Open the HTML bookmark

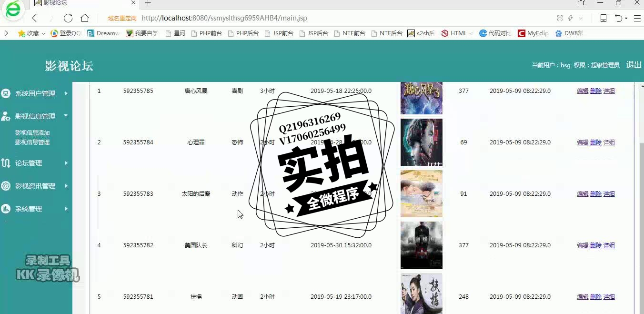[x=457, y=33]
